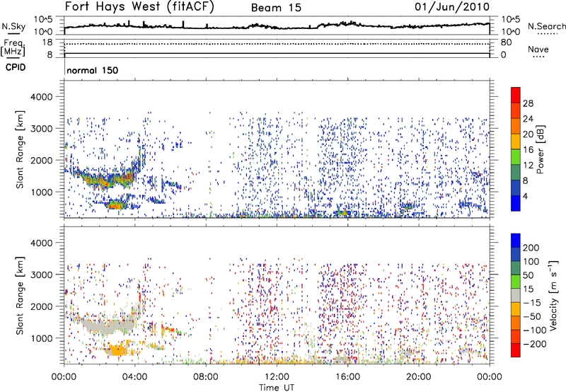The image size is (566, 392).
Task: Click the date '01/Jun/2010'
Action: click(x=452, y=7)
